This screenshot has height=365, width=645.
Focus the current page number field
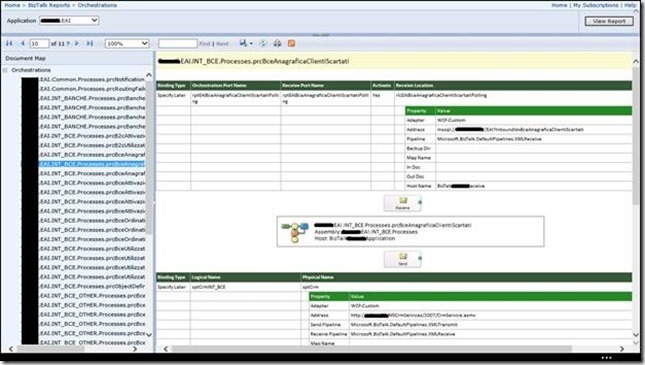pos(39,43)
